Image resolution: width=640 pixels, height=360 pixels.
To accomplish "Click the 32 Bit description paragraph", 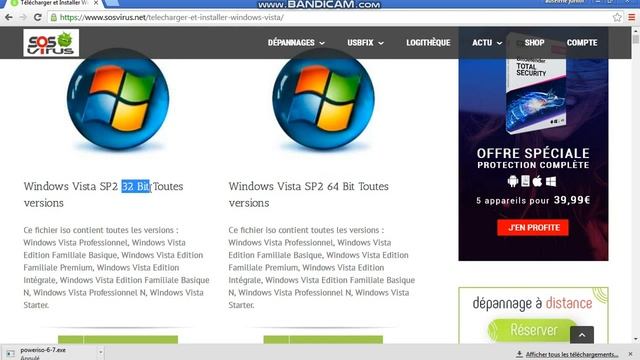I will pos(116,267).
